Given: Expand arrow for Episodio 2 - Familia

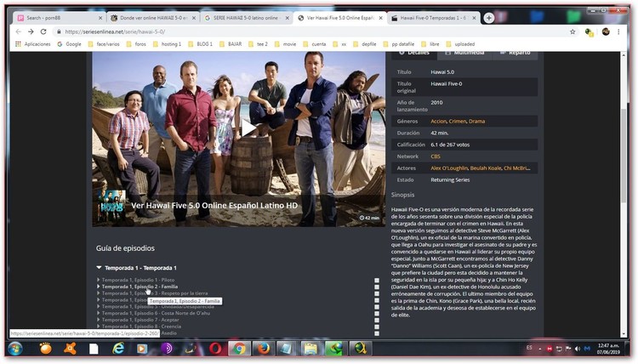Looking at the screenshot, I should (x=99, y=287).
